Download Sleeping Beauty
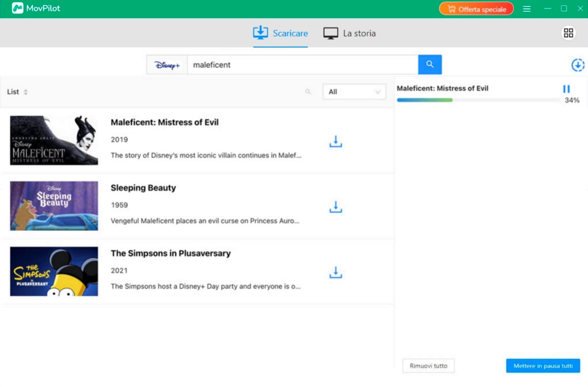The height and width of the screenshot is (387, 588). [x=336, y=207]
